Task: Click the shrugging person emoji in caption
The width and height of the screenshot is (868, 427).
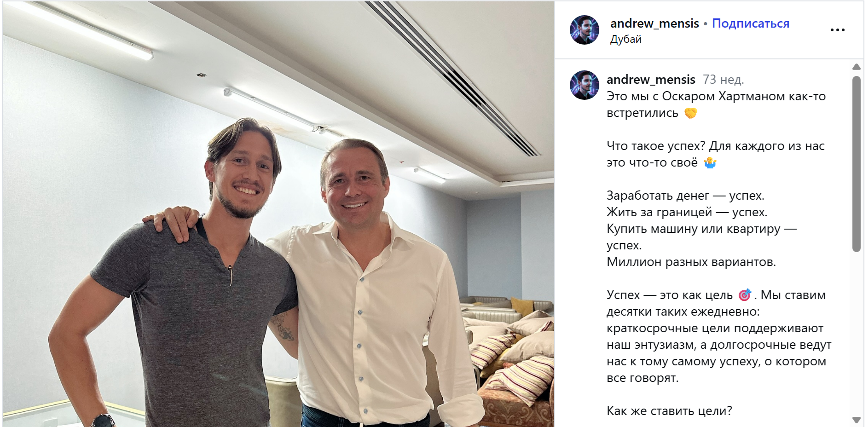Action: tap(710, 162)
